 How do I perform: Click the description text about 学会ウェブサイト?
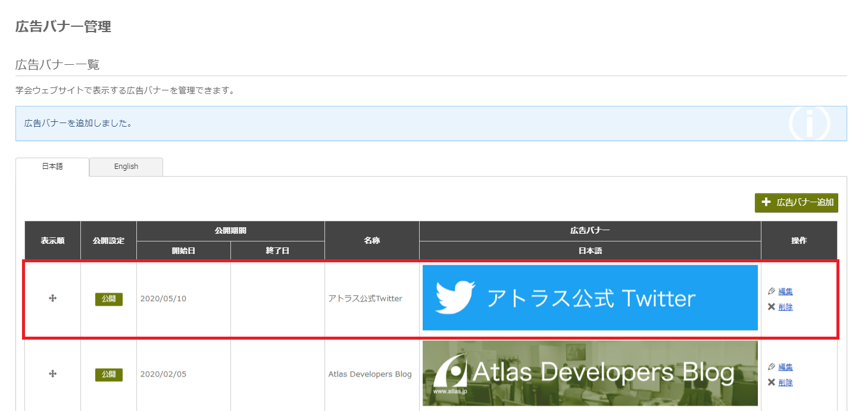click(125, 91)
